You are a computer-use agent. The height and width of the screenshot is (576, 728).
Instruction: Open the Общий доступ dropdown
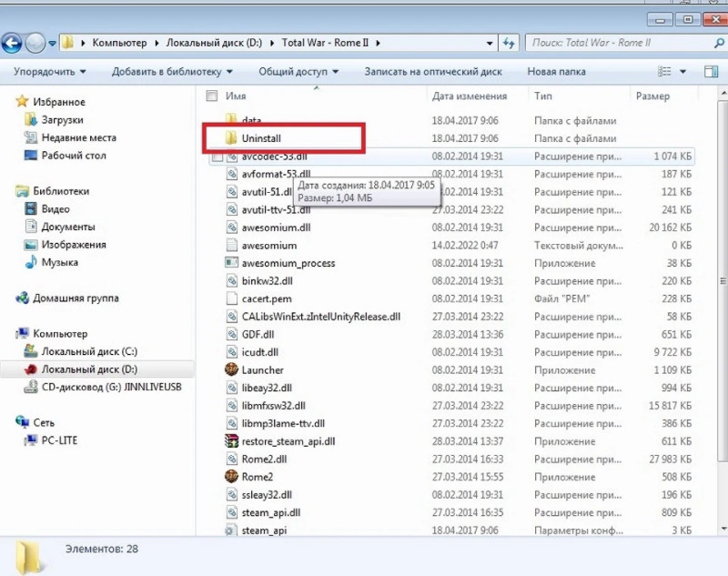[298, 71]
